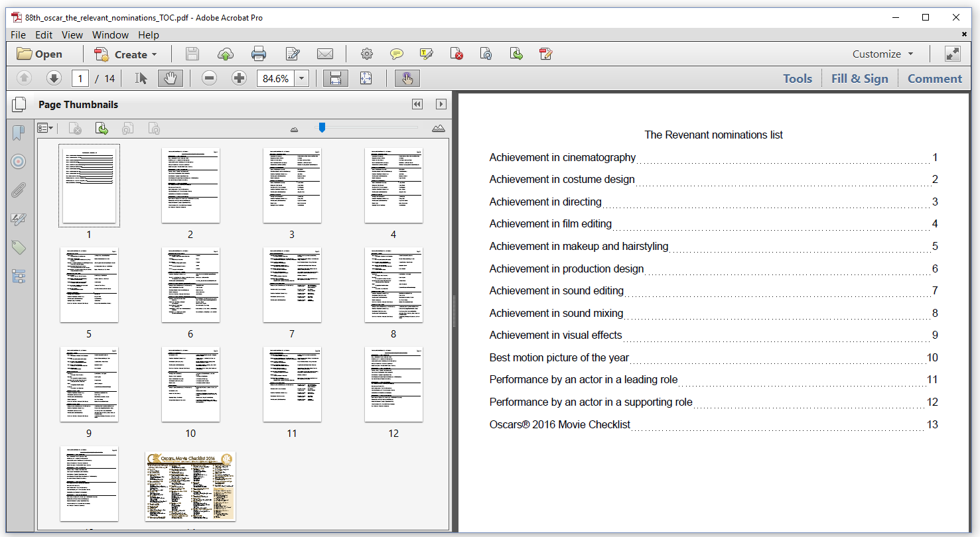This screenshot has height=537, width=980.
Task: Expand the Customize toolbar dropdown
Action: [x=883, y=54]
